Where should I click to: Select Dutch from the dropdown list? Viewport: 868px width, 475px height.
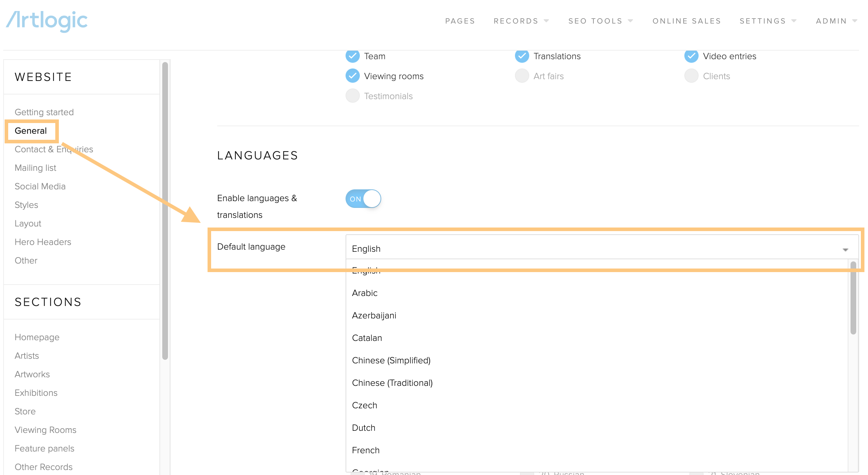tap(363, 428)
